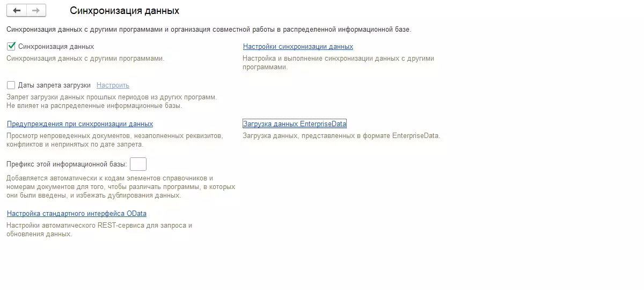This screenshot has width=644, height=290.
Task: Click the Префикс этой информационной базы label
Action: tap(67, 164)
